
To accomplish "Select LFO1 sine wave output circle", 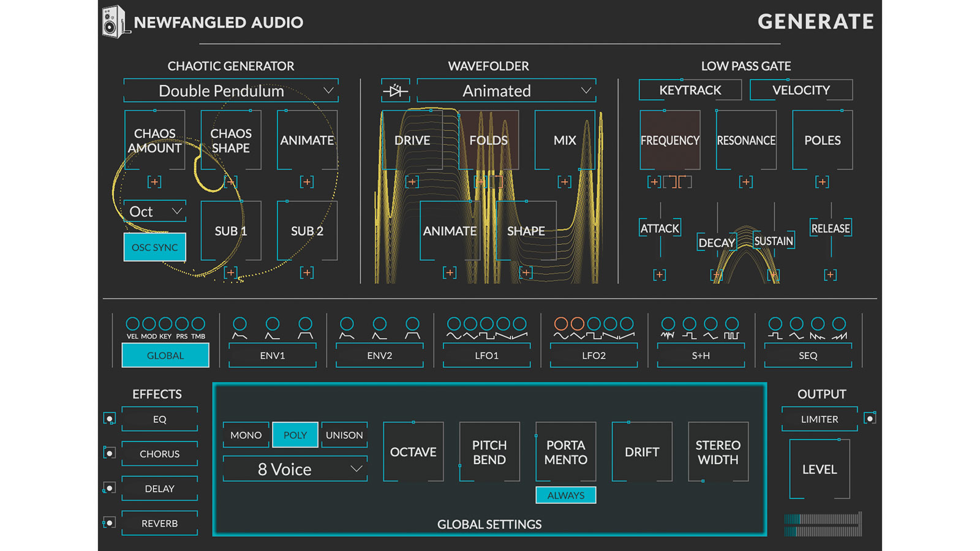I will click(454, 323).
